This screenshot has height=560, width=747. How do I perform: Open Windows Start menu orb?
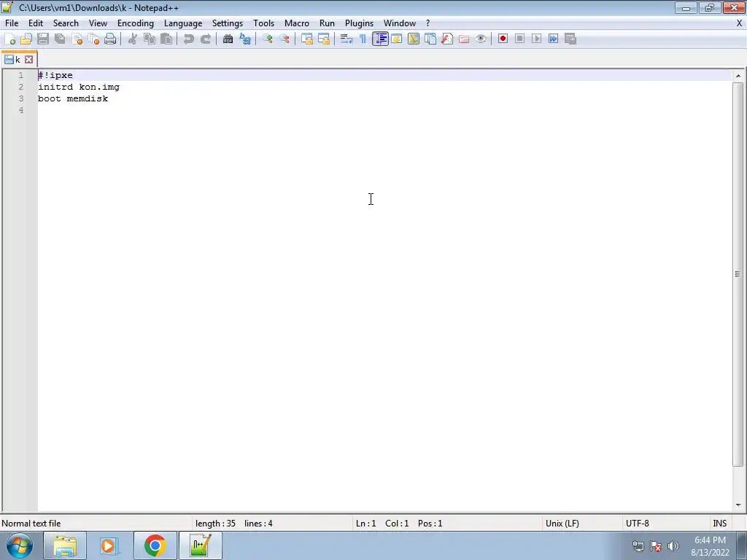(x=20, y=545)
